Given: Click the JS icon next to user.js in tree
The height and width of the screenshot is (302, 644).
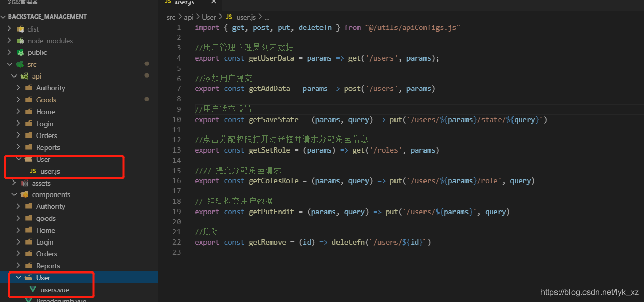Looking at the screenshot, I should 33,171.
